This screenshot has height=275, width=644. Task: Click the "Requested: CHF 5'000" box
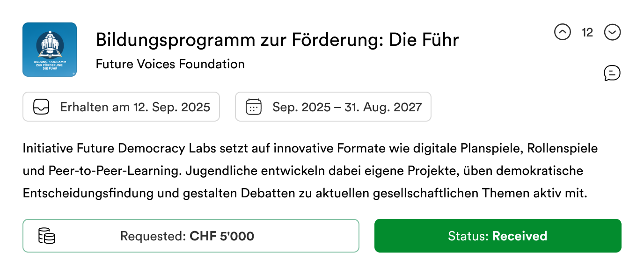[191, 236]
